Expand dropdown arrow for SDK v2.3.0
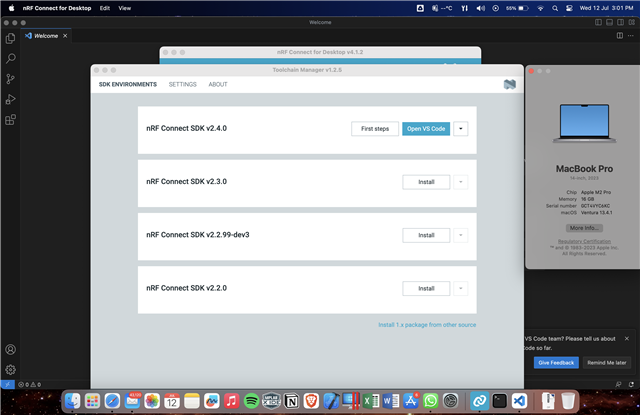The width and height of the screenshot is (640, 415). (x=461, y=182)
